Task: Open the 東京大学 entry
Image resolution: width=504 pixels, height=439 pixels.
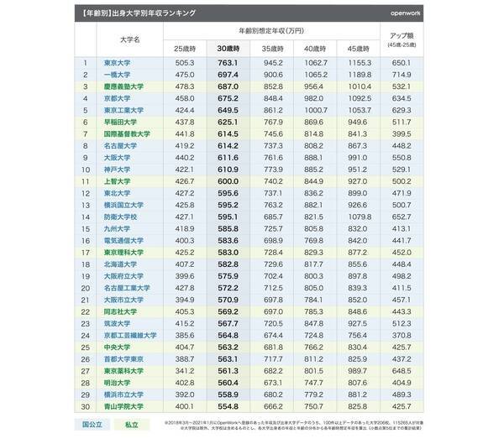Action: 117,63
